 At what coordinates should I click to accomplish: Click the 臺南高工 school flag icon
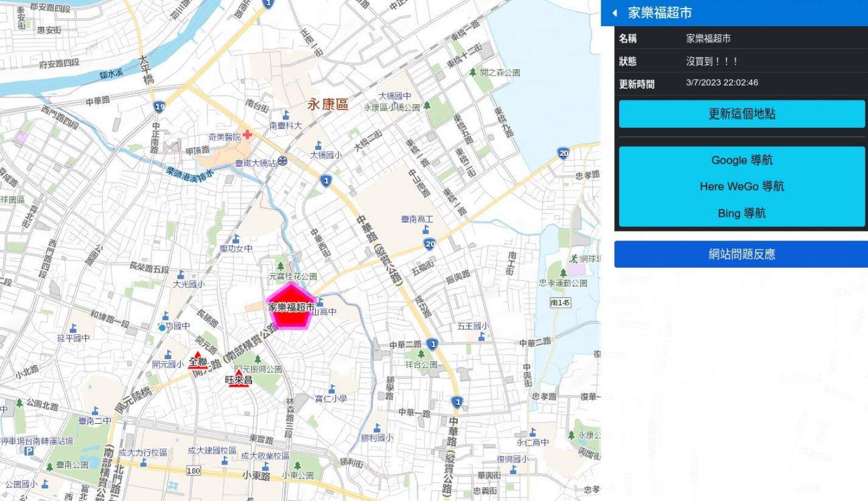tap(425, 229)
